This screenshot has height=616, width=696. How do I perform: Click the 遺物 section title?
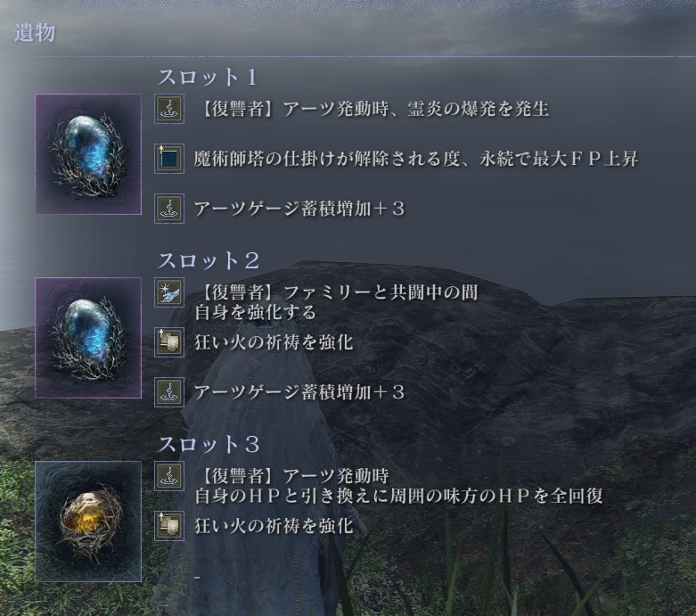(x=35, y=33)
